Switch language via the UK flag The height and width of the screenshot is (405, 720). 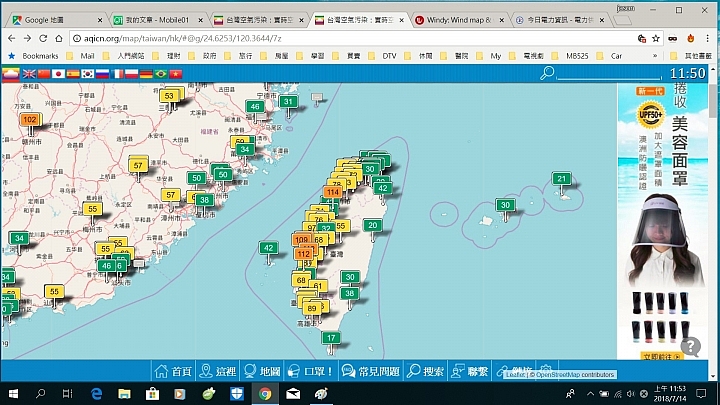(x=29, y=74)
